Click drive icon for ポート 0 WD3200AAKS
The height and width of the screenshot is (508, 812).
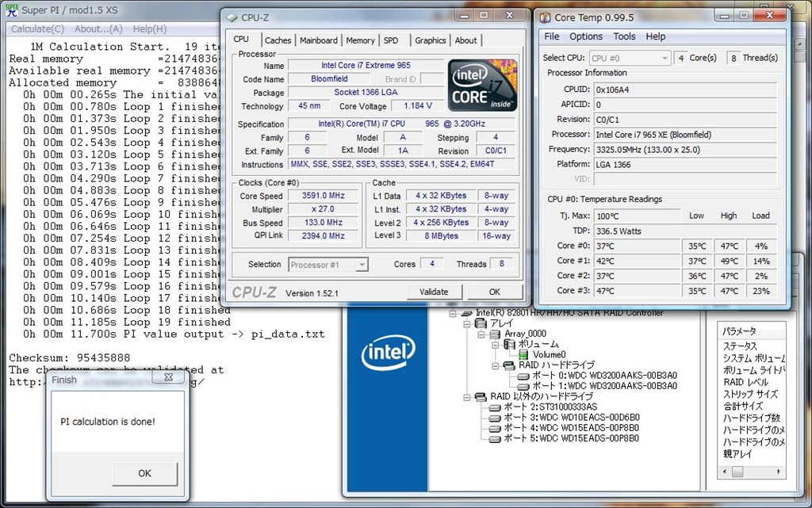[523, 376]
